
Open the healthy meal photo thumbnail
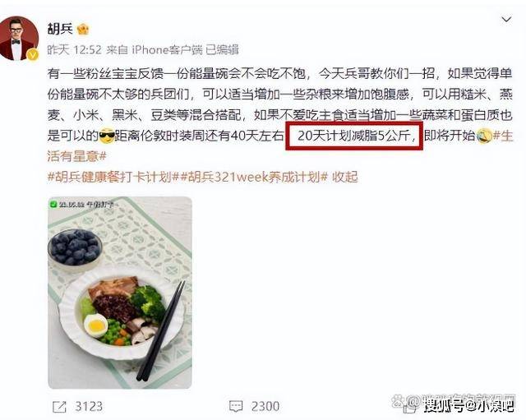(120, 293)
